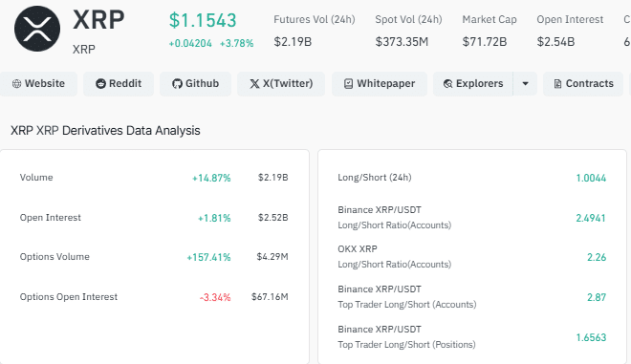
Task: Select the Open Interest row label in table
Action: pyautogui.click(x=51, y=218)
